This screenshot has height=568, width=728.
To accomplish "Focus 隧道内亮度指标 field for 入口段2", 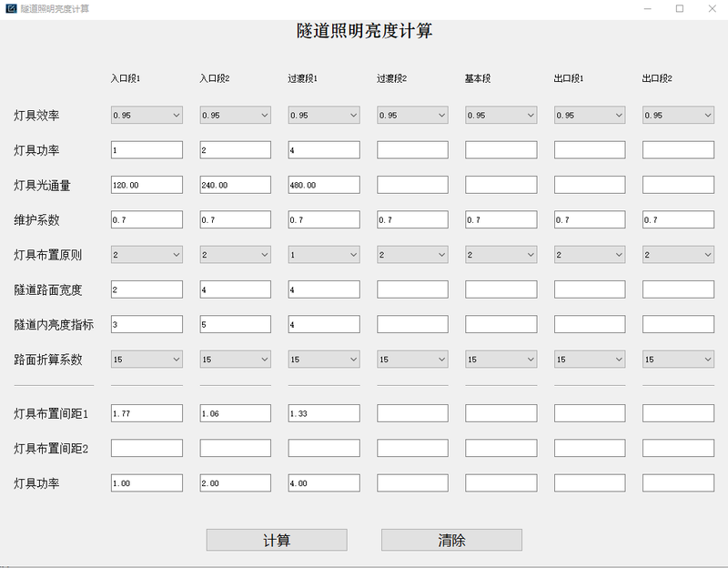I will 236,324.
